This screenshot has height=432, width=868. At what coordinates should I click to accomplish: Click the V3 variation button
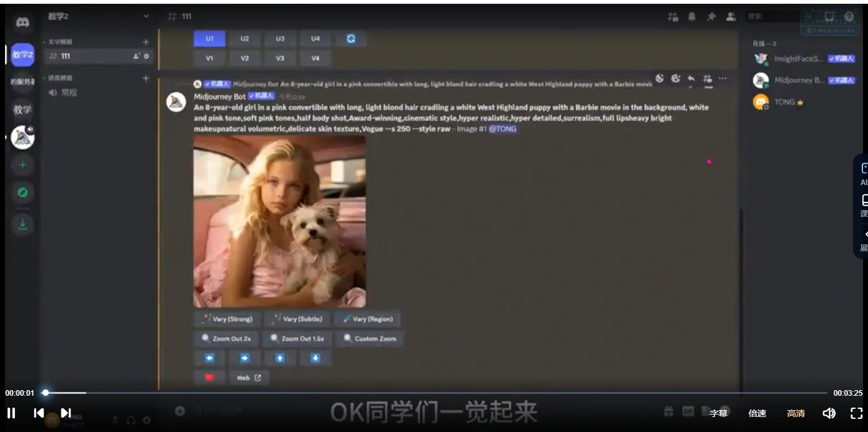pos(280,58)
